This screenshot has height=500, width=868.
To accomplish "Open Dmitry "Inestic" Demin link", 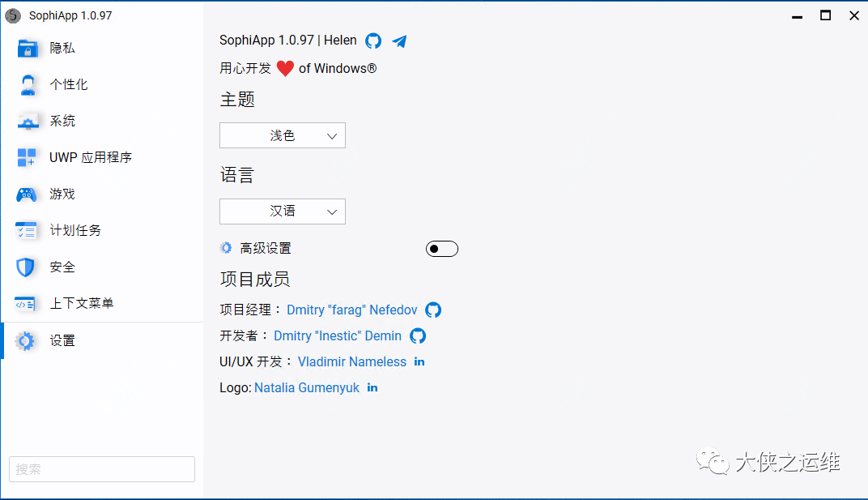I will pyautogui.click(x=338, y=336).
